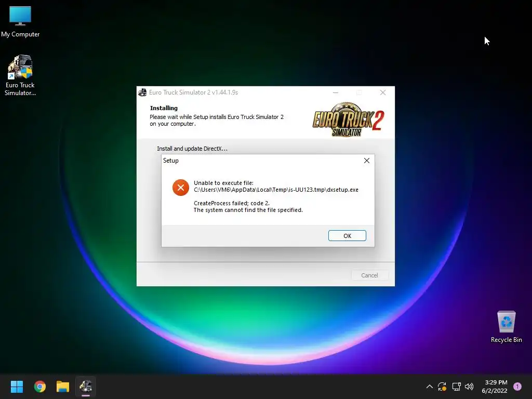Click Cancel in the installer window
The height and width of the screenshot is (399, 532).
[369, 275]
